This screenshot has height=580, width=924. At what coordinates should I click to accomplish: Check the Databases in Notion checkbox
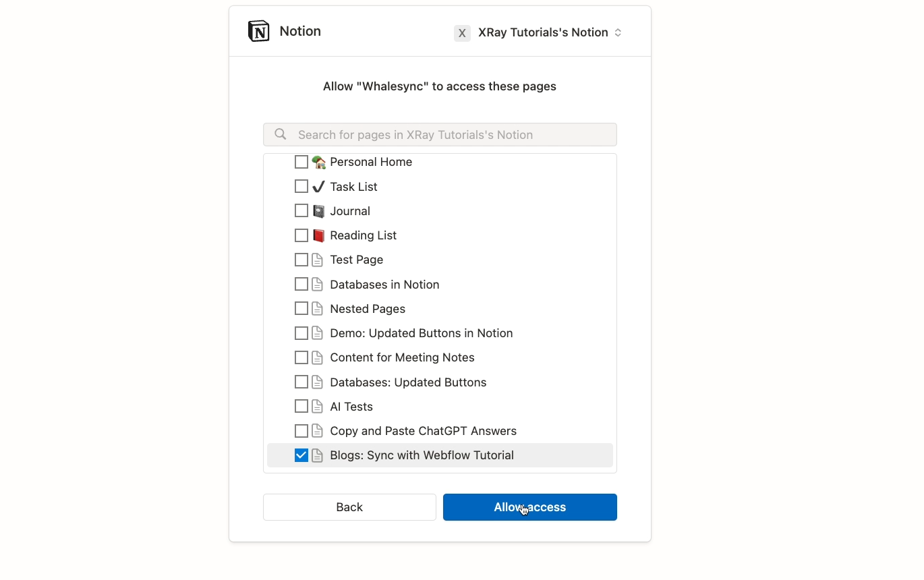tap(301, 284)
